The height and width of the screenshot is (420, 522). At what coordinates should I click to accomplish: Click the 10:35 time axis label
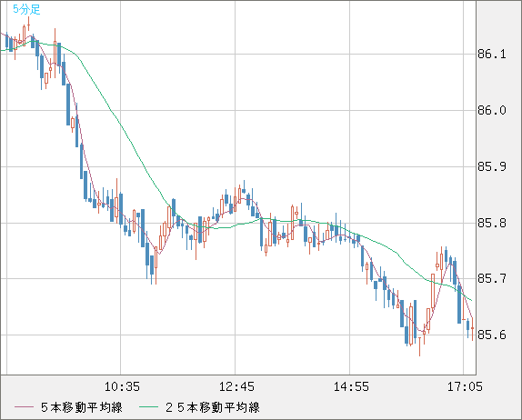[x=122, y=386]
